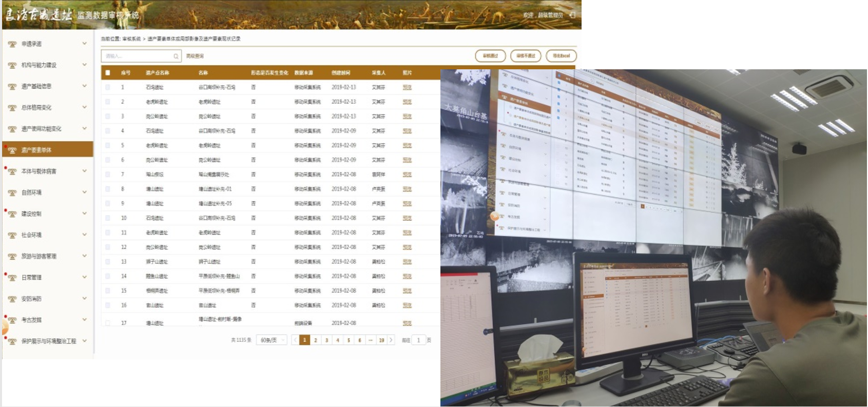The image size is (868, 407).
Task: Jump to last page 19
Action: [381, 340]
